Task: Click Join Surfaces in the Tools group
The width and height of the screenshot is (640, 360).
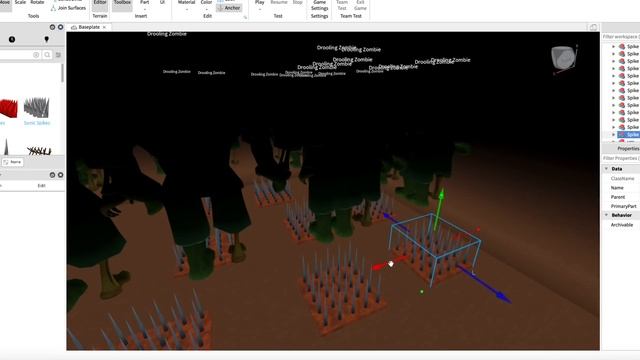Action: (68, 8)
